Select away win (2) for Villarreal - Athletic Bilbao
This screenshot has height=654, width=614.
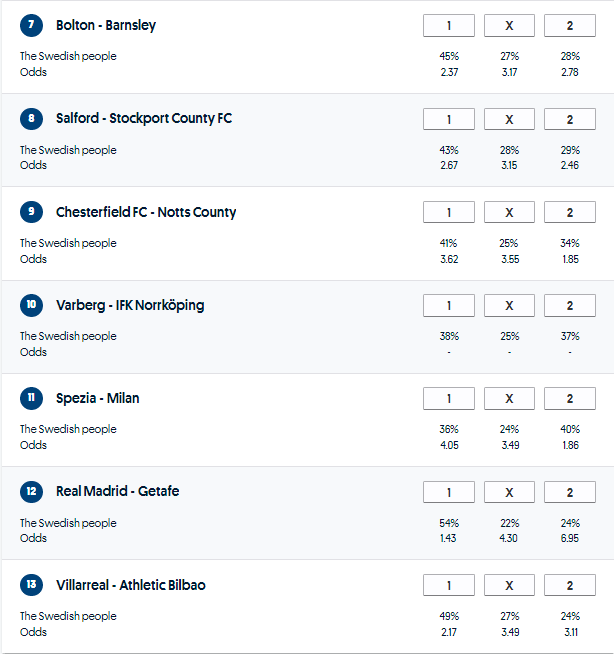click(x=569, y=586)
